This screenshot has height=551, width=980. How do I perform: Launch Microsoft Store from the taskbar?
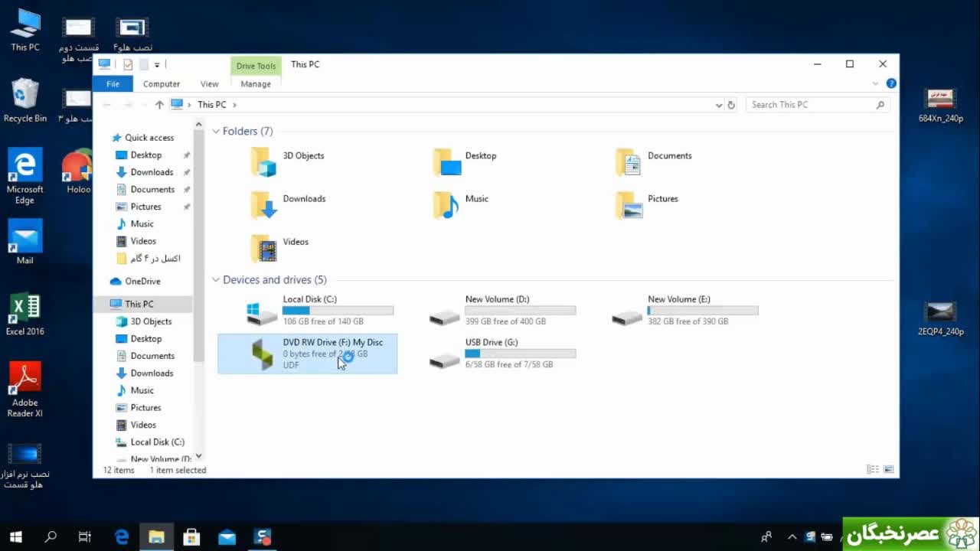click(x=191, y=537)
